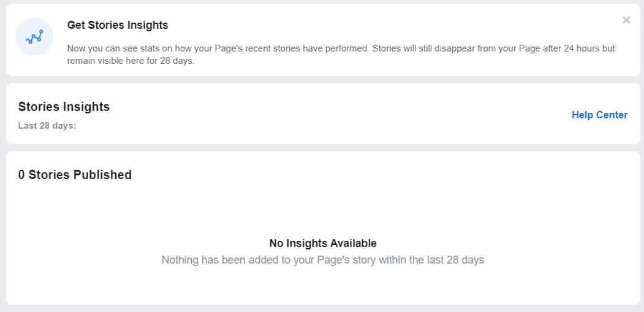Open the Help Center link

click(x=600, y=115)
